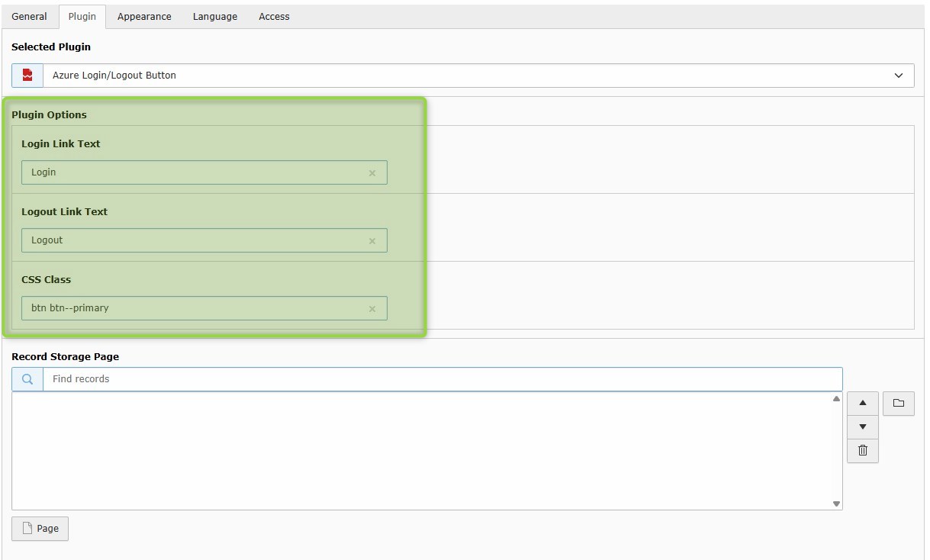Screen dimensions: 930x560
Task: Clear the CSS Class field
Action: 372,309
